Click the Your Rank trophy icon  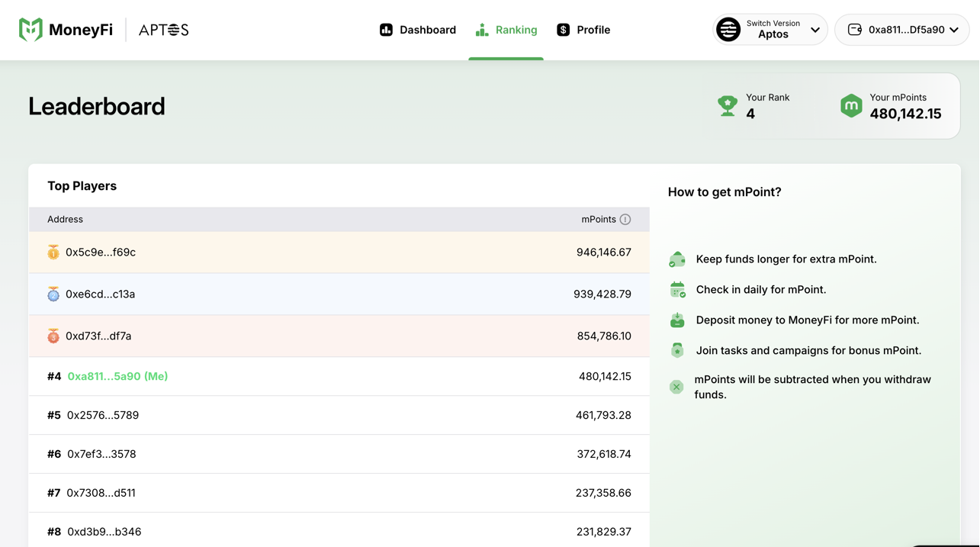728,106
